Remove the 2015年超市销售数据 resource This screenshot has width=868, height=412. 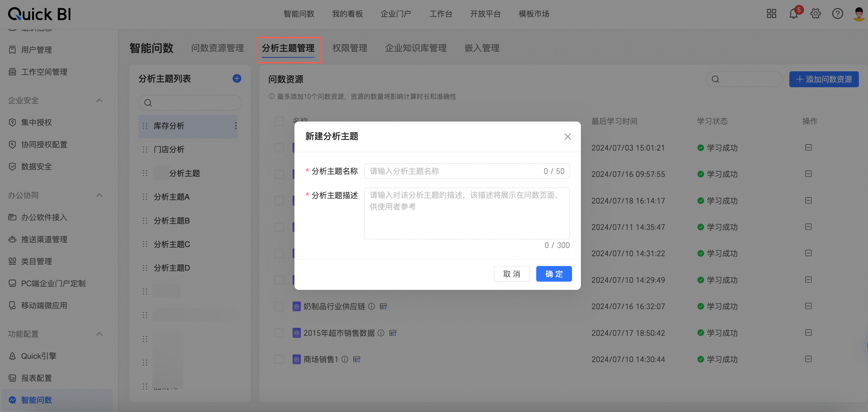click(x=808, y=332)
